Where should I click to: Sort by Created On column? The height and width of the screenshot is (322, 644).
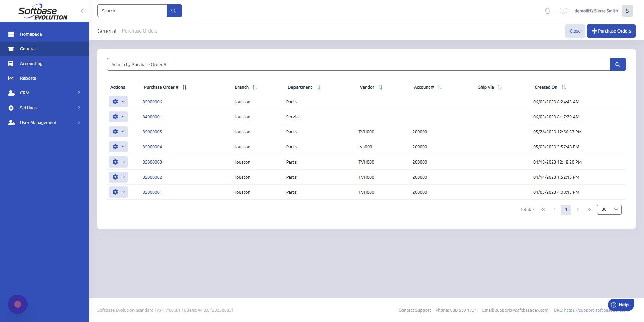(x=563, y=87)
